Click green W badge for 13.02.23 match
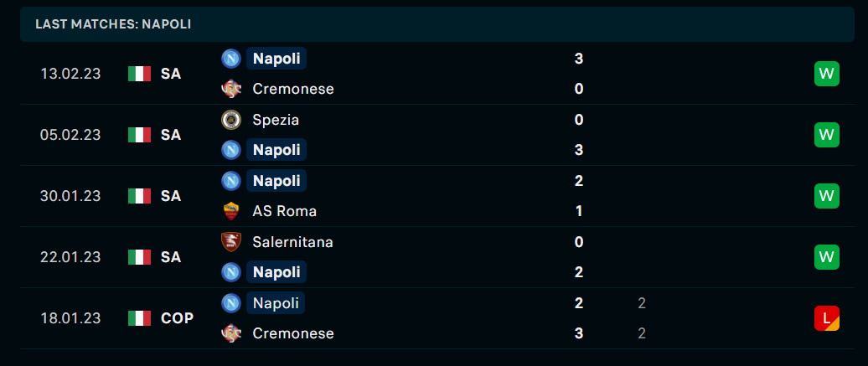The image size is (868, 366). point(826,74)
